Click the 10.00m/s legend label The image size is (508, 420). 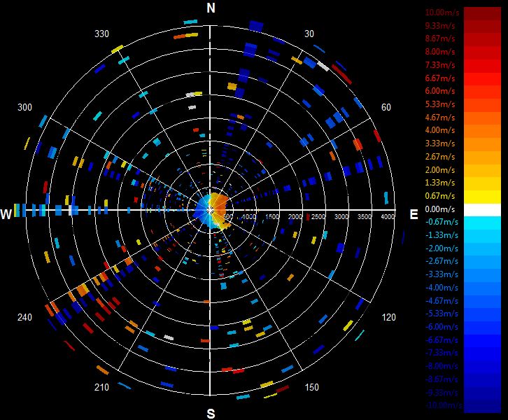pos(442,13)
